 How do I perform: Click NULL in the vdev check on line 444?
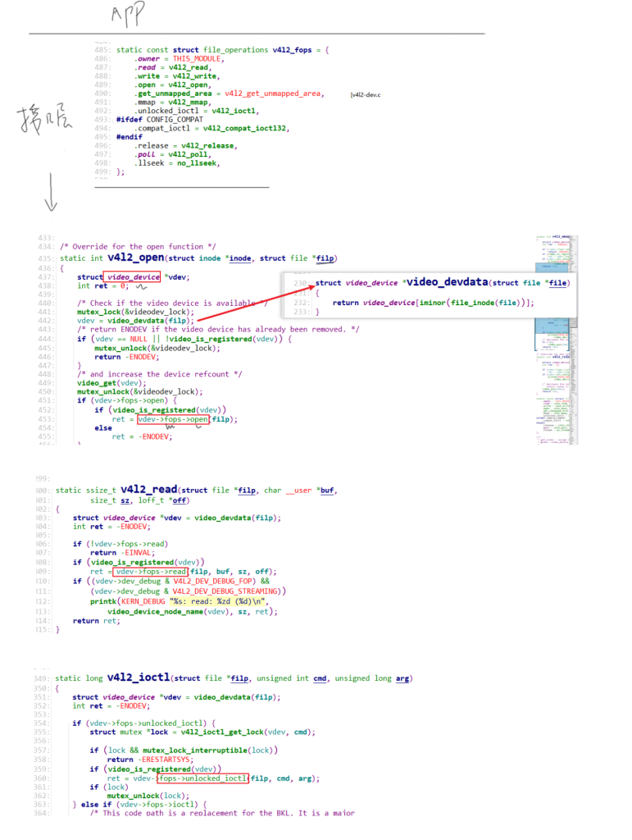[138, 339]
